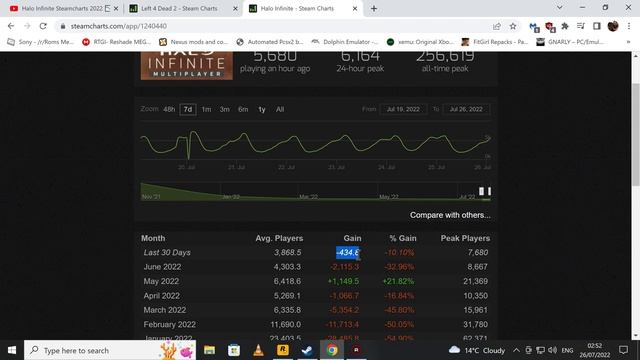640x360 pixels.
Task: Expand the tab search dropdown arrow
Action: pos(560,8)
